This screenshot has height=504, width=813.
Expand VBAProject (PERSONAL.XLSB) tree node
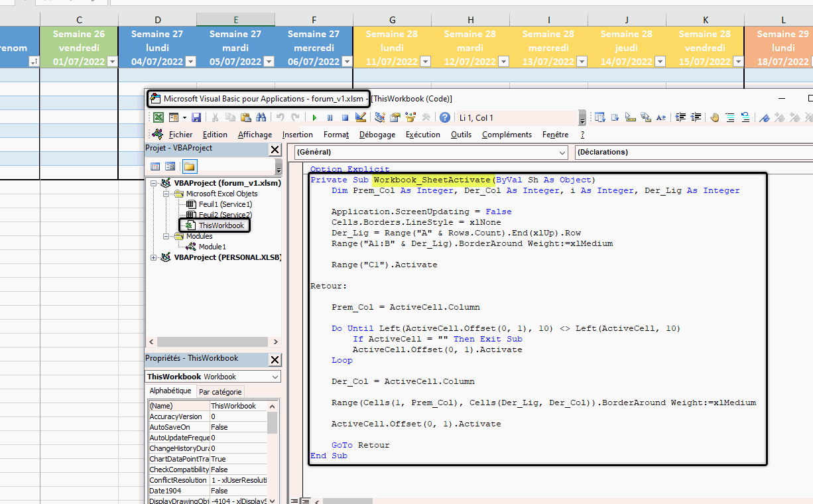[x=155, y=257]
